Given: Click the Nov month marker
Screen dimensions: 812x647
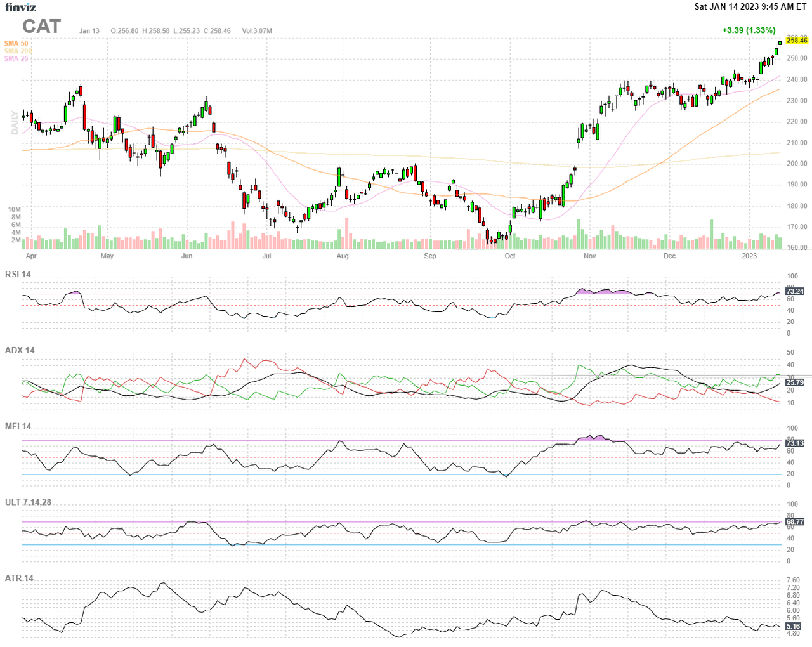Looking at the screenshot, I should [590, 256].
